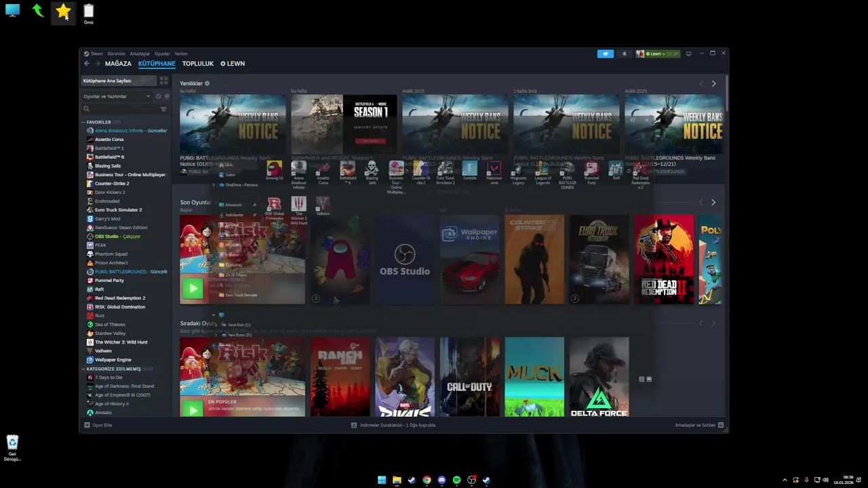This screenshot has height=488, width=868.
Task: Open İndirmeler Duraklatıldı downloads status
Action: 398,425
